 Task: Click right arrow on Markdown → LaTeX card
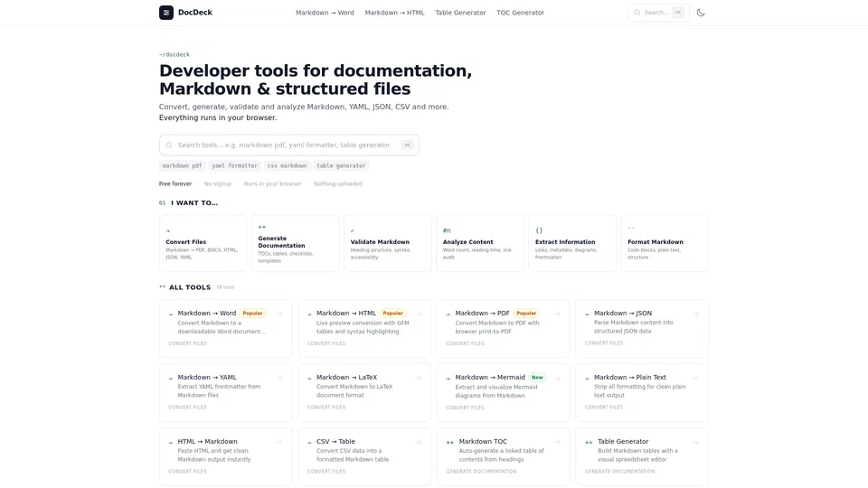(419, 378)
